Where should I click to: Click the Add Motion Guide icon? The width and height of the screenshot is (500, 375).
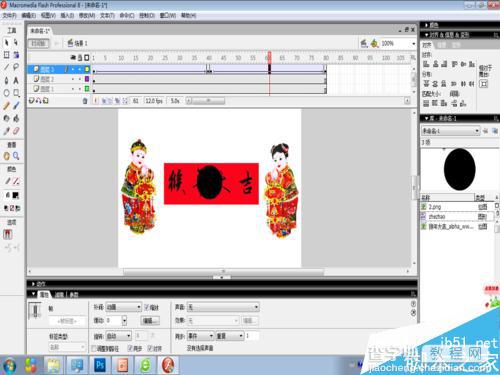coord(38,100)
